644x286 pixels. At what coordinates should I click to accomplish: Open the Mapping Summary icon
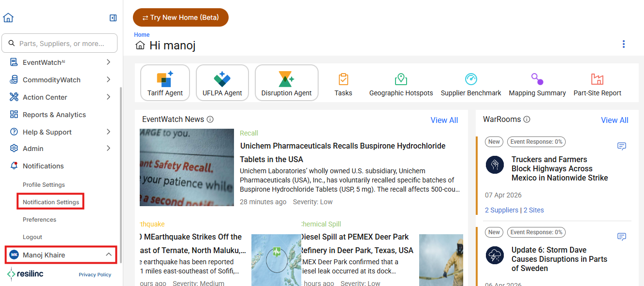click(x=537, y=79)
